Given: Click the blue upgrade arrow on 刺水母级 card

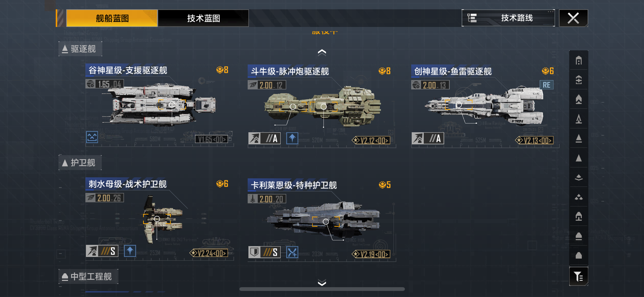Looking at the screenshot, I should 130,251.
